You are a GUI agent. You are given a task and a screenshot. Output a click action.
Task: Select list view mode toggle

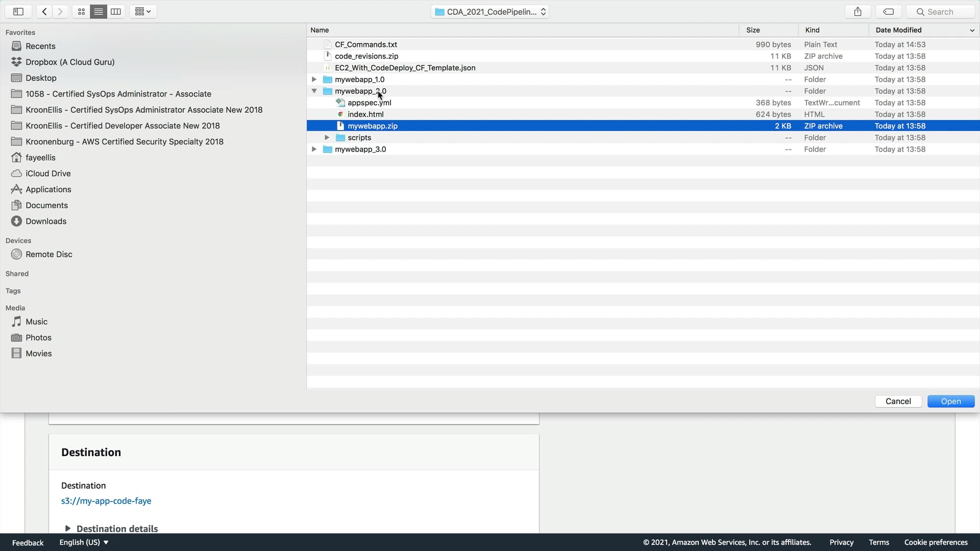(x=99, y=11)
